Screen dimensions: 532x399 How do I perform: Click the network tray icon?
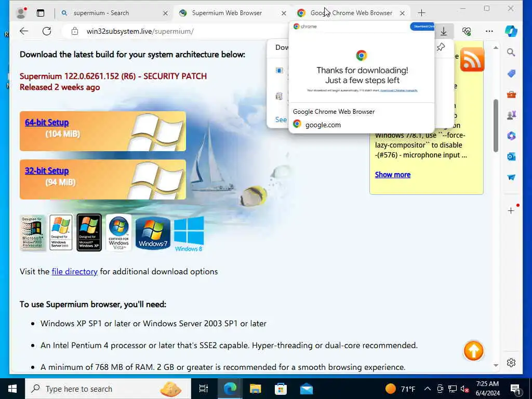(x=453, y=389)
